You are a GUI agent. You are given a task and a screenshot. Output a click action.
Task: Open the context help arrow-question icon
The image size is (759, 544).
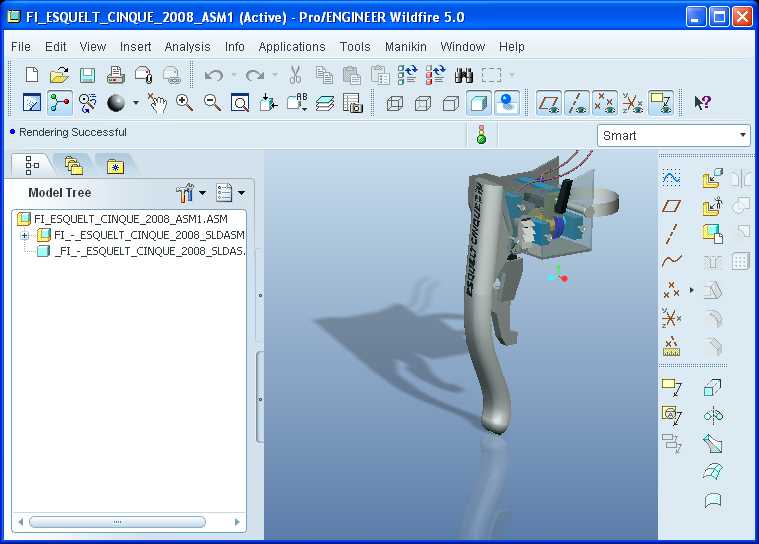(x=702, y=103)
